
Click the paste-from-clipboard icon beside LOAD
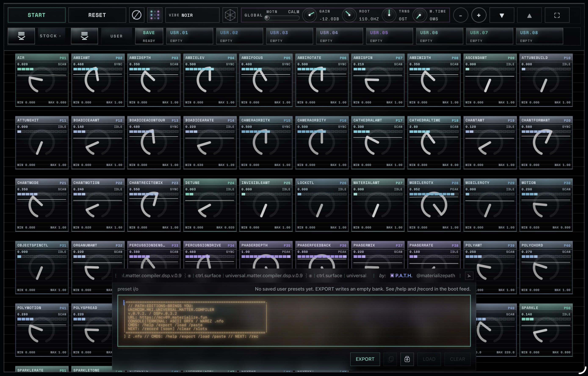(x=407, y=359)
